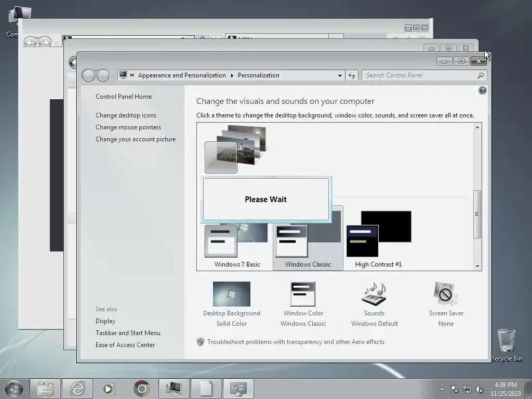This screenshot has height=399, width=532.
Task: Switch to the blank document taskbar button
Action: point(206,389)
